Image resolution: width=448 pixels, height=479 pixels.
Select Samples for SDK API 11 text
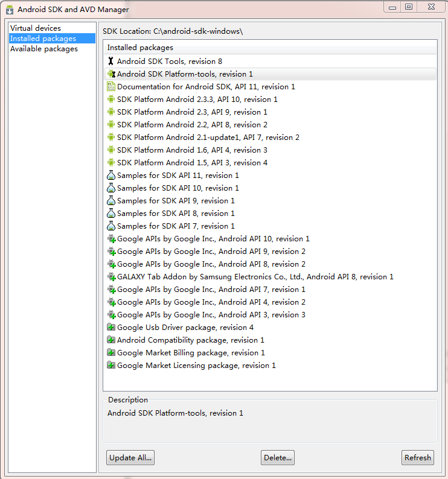tap(178, 176)
